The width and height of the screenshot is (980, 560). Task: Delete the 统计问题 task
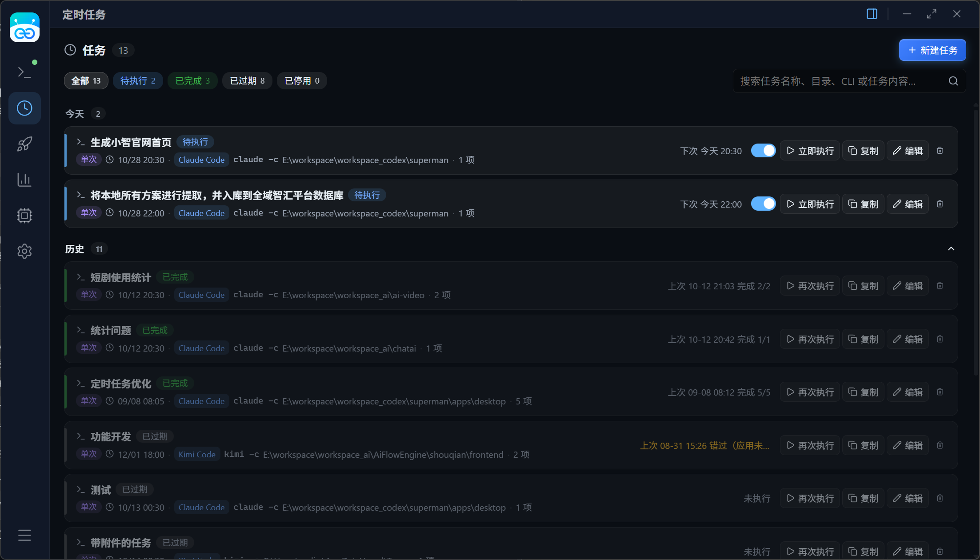click(940, 339)
